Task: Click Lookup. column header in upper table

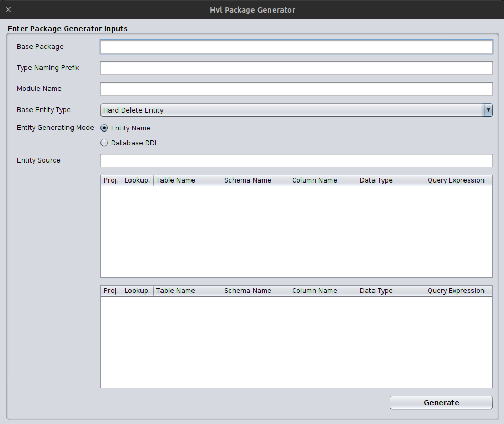Action: 137,180
